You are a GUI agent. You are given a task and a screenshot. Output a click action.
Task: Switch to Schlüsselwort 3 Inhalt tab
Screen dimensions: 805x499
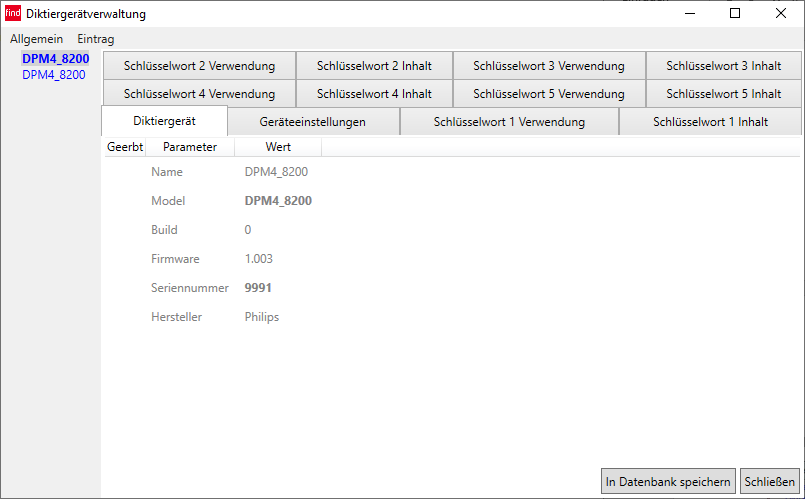point(723,66)
